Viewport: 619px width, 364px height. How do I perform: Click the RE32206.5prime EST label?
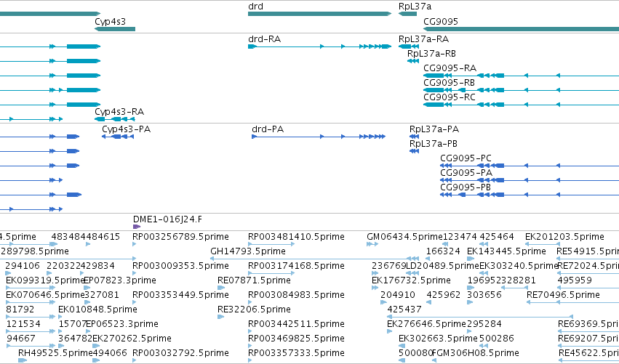click(254, 310)
